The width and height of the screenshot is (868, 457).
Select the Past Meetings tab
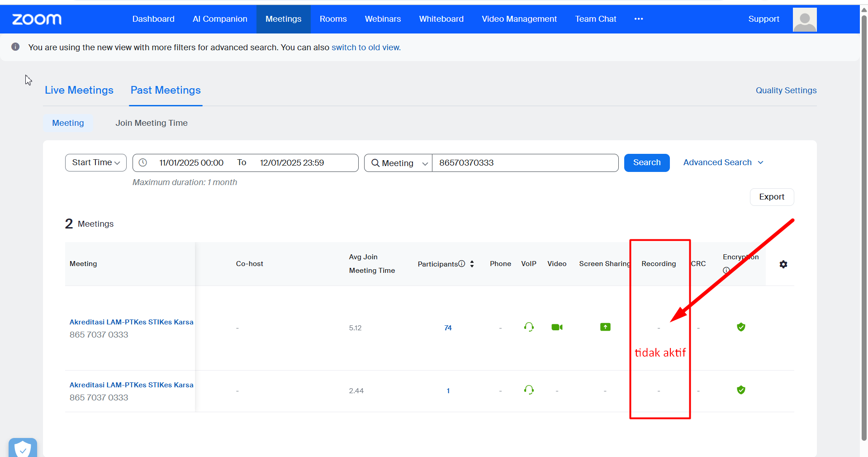pos(166,90)
